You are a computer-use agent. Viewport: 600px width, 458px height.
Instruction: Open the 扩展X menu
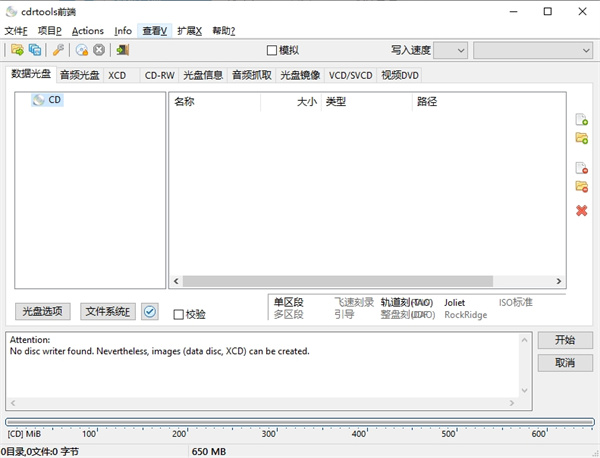(189, 31)
